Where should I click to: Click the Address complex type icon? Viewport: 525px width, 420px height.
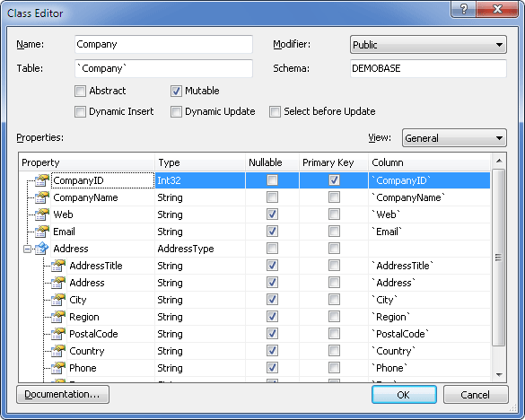coord(42,249)
